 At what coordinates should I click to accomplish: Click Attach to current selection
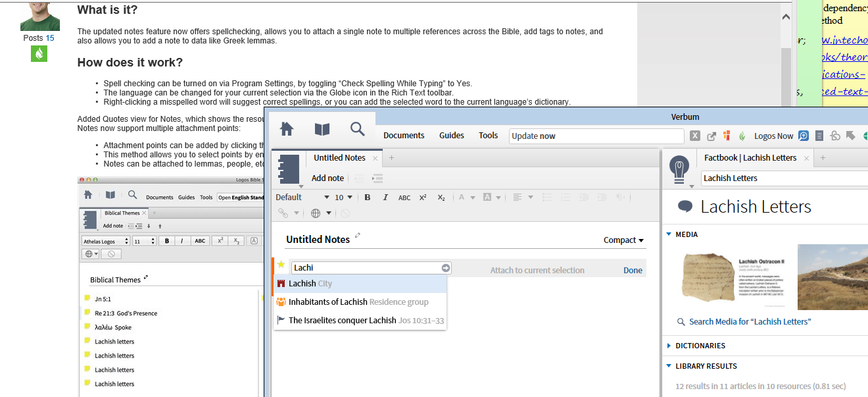(x=537, y=271)
